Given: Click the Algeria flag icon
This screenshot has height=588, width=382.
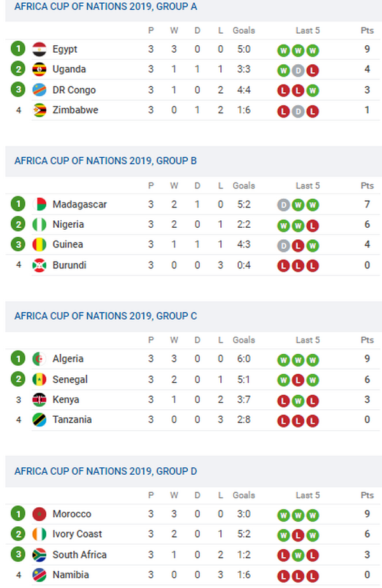Looking at the screenshot, I should pos(39,360).
